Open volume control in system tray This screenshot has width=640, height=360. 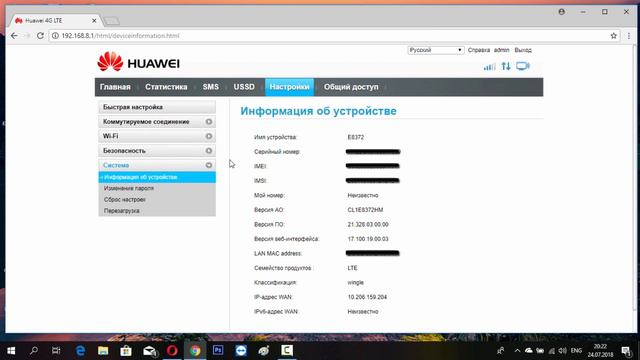click(x=562, y=351)
